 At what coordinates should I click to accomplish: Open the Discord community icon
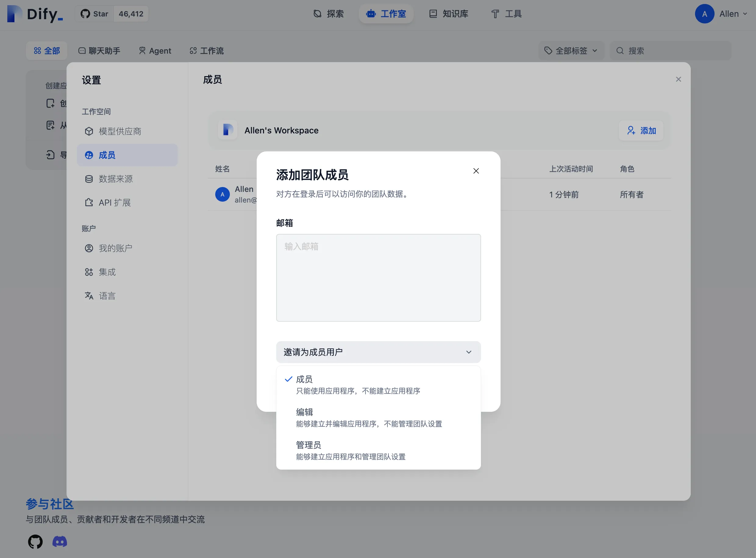click(60, 542)
